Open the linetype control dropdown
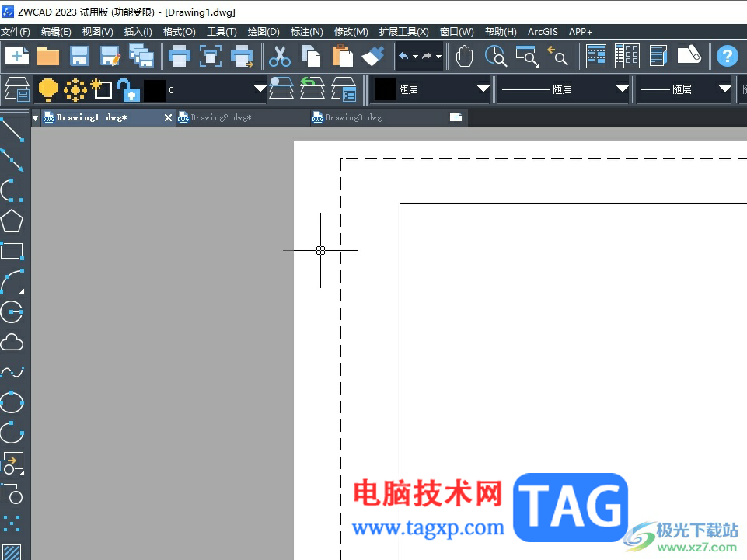747x560 pixels. pyautogui.click(x=622, y=89)
